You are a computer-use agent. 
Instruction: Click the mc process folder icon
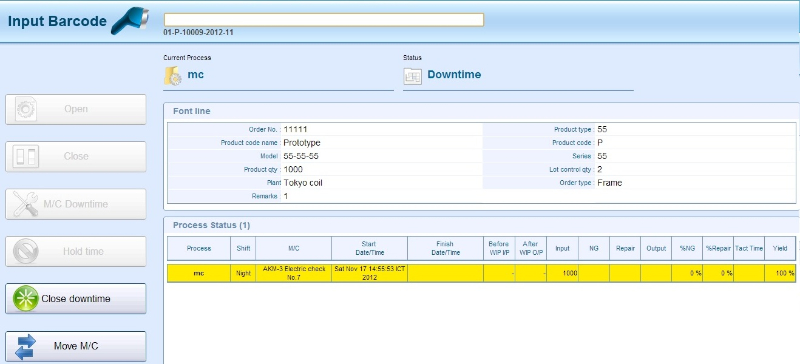[172, 75]
